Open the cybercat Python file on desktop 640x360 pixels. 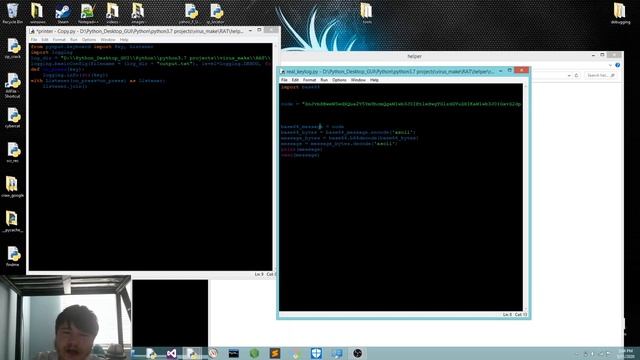coord(13,118)
